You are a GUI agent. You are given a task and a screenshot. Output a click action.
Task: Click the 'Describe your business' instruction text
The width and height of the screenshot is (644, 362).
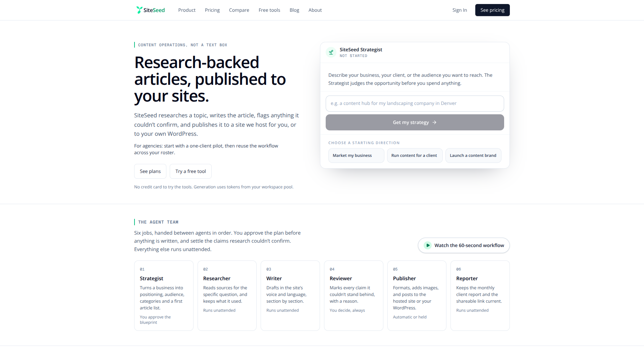tap(411, 79)
